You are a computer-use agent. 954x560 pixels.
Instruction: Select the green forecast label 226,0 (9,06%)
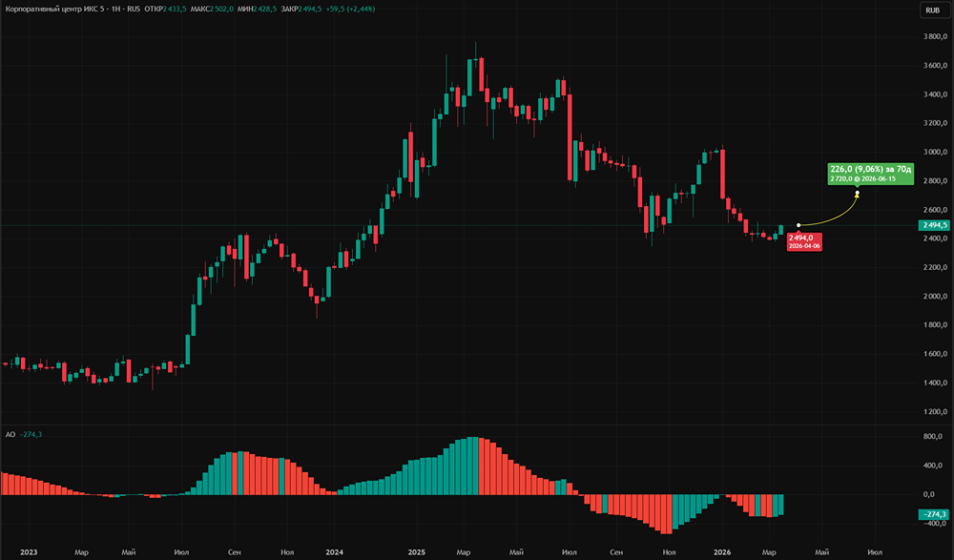click(871, 173)
